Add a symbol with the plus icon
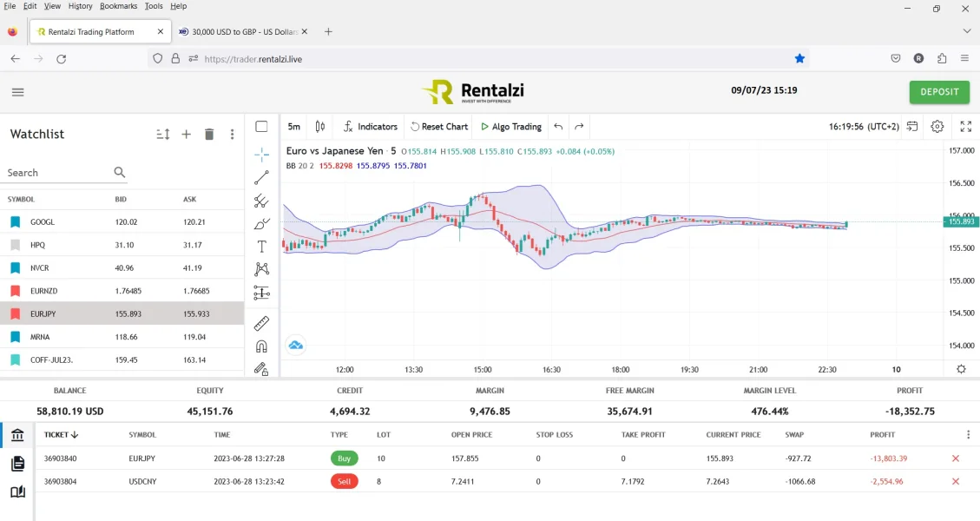This screenshot has width=980, height=521. (x=186, y=135)
